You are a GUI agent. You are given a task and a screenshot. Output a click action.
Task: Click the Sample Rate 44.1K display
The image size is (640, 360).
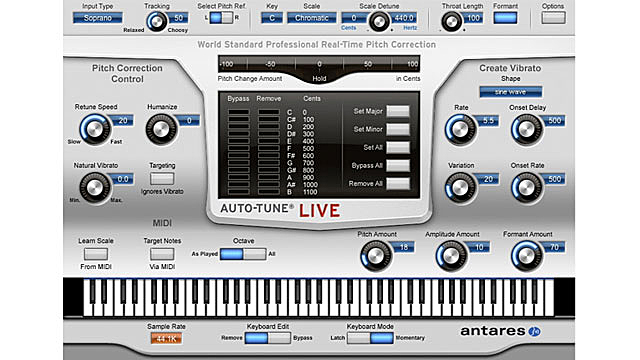pos(166,338)
